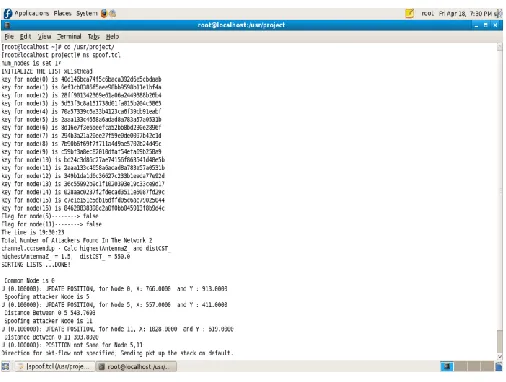Launch Firefox from the top panel

coord(104,14)
